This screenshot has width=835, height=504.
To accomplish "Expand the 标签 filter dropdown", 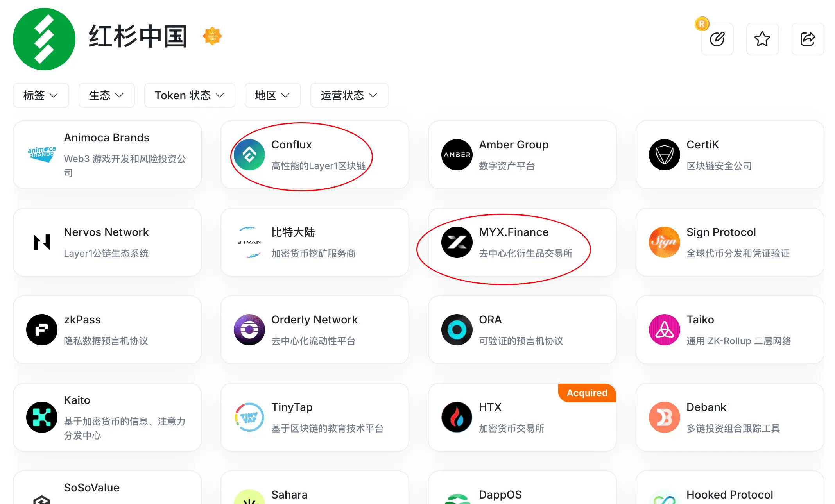I will click(x=41, y=95).
